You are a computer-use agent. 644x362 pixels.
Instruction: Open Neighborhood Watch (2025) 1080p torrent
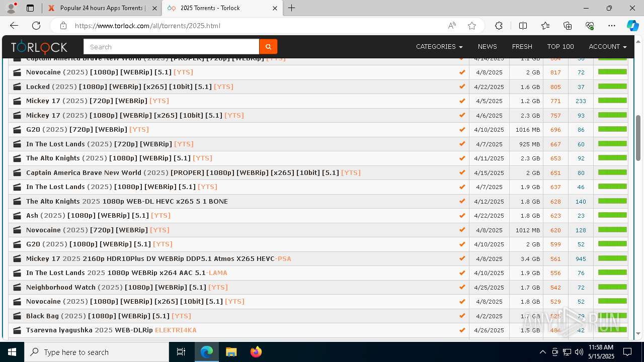(x=127, y=287)
